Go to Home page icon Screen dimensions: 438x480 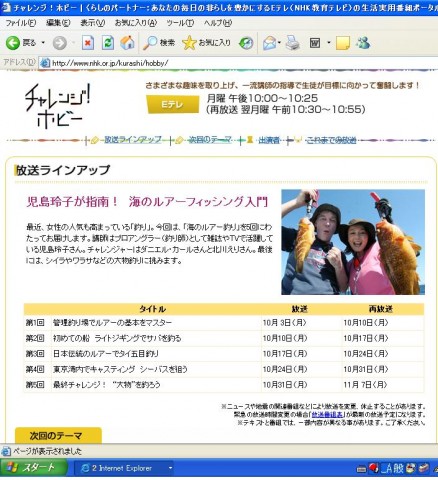[127, 43]
